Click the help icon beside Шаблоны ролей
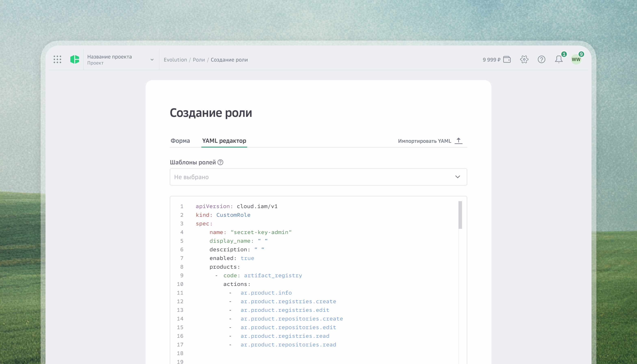The height and width of the screenshot is (364, 637). coord(220,162)
